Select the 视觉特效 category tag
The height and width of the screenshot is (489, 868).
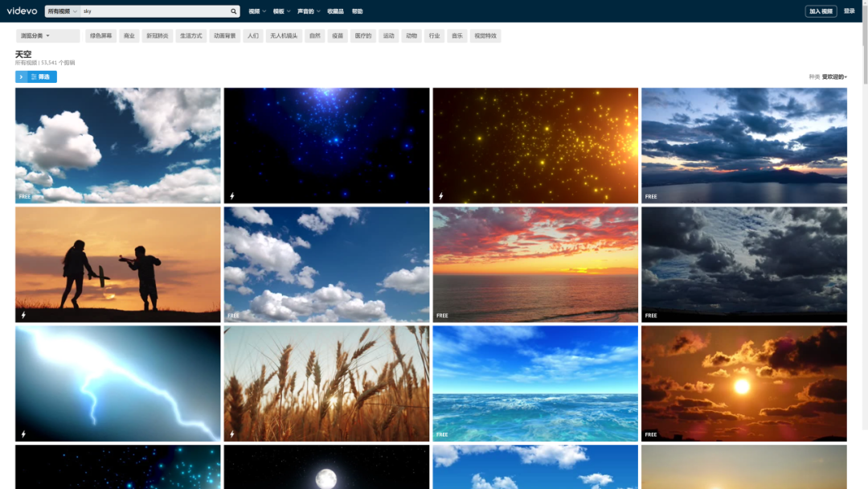tap(485, 36)
